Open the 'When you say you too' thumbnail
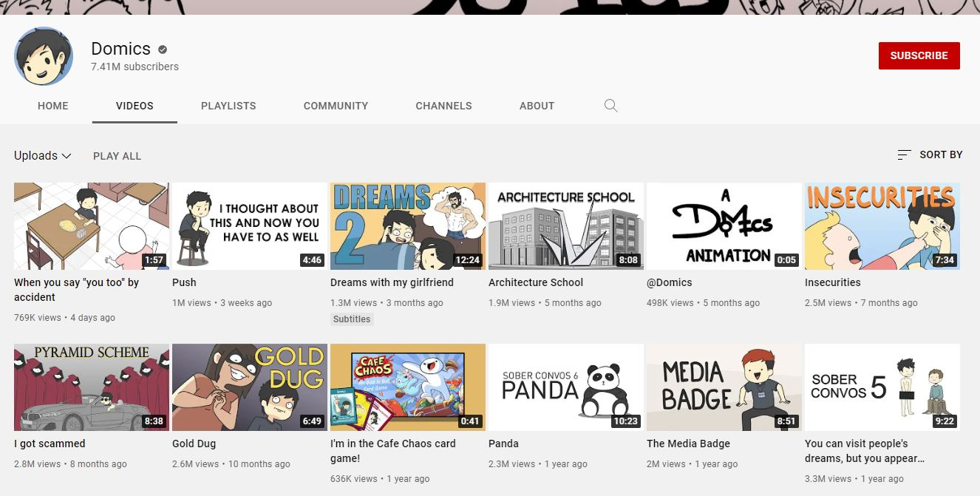 pos(92,226)
